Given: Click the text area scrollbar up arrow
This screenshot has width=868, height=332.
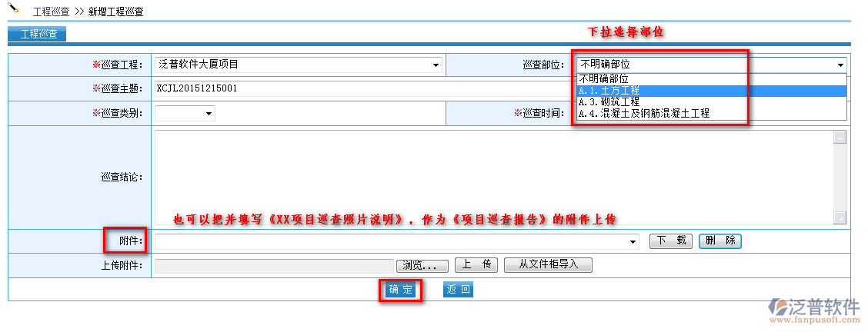Looking at the screenshot, I should [x=840, y=138].
